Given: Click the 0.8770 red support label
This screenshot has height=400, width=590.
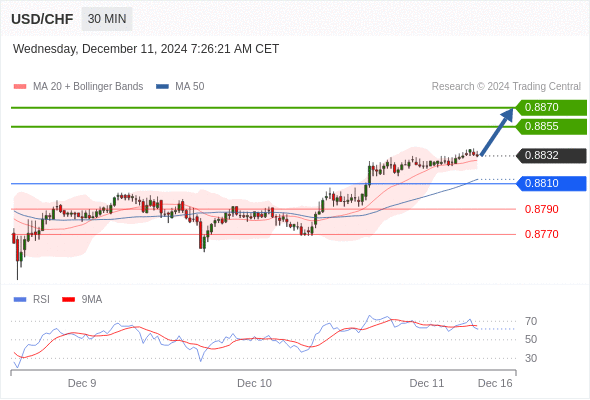Looking at the screenshot, I should [541, 234].
